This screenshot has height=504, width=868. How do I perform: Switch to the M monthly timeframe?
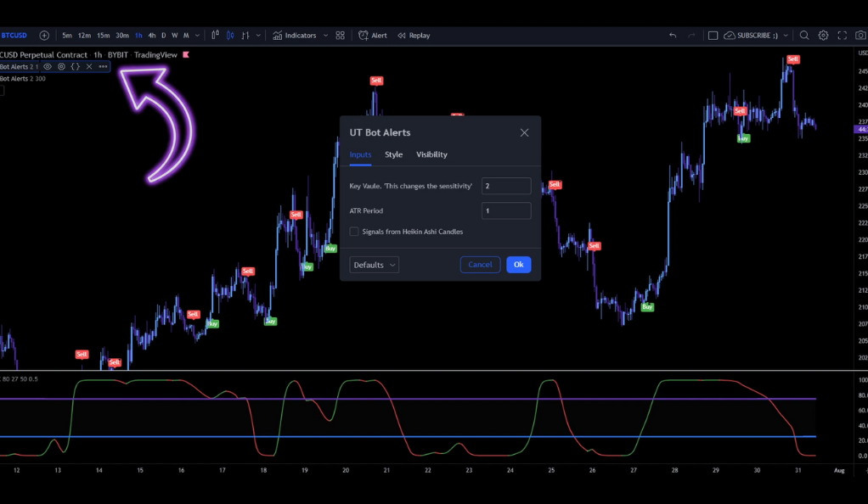tap(186, 36)
